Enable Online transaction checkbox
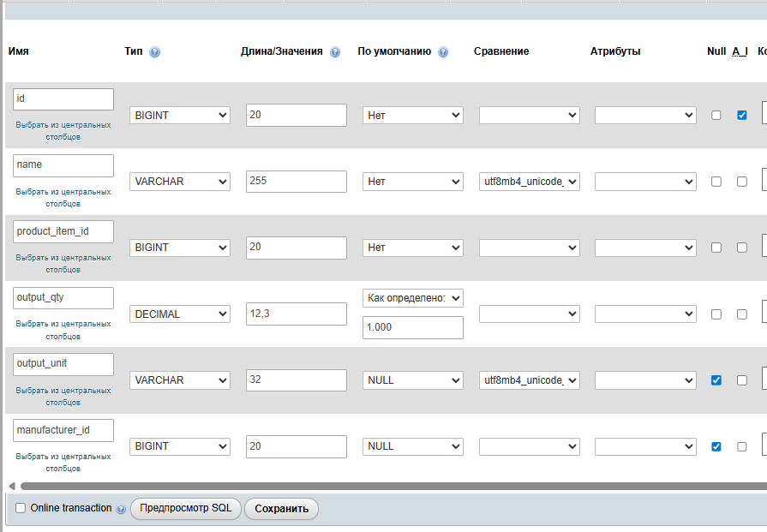Viewport: 767px width, 532px height. (x=21, y=508)
